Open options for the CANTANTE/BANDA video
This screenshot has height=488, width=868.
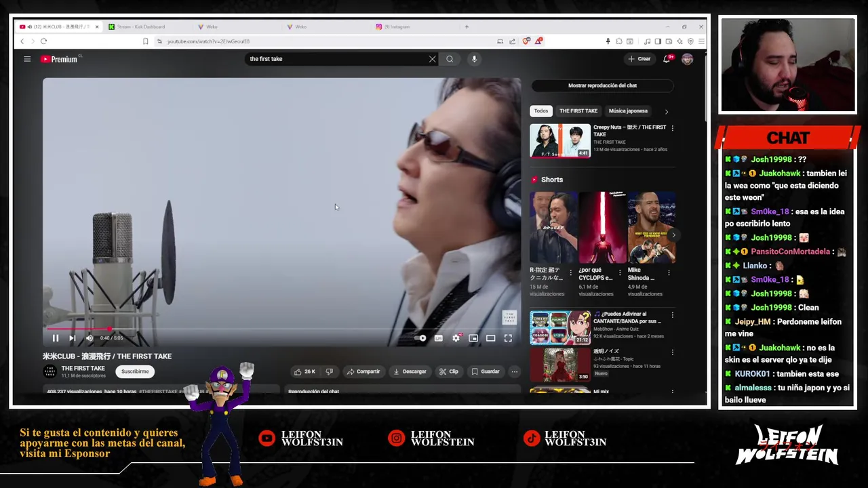(672, 314)
